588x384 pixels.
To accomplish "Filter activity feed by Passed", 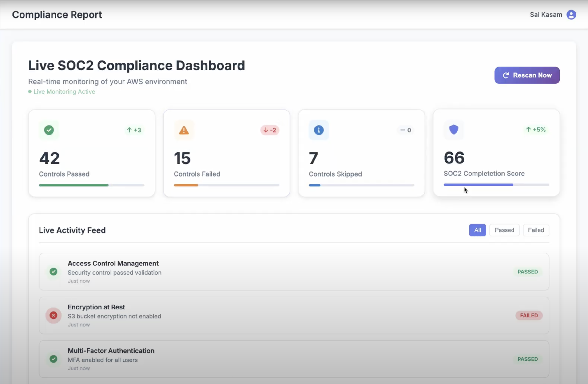I will pos(504,230).
